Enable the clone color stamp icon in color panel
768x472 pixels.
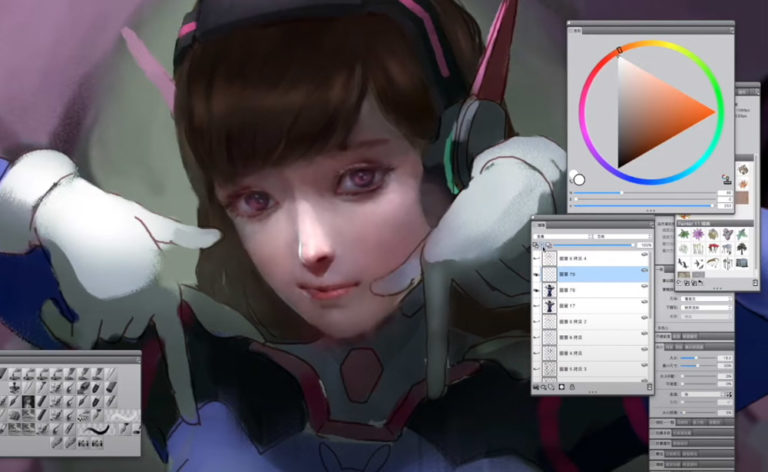[727, 180]
